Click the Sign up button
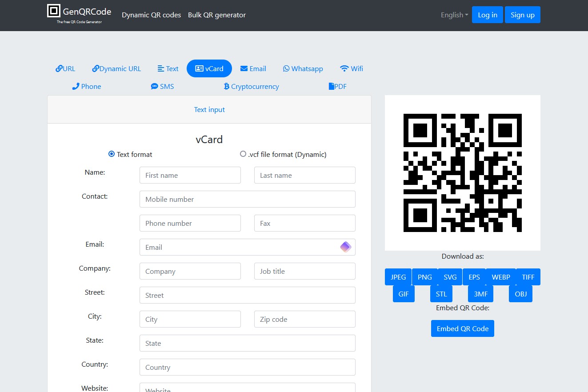588x392 pixels. [523, 15]
